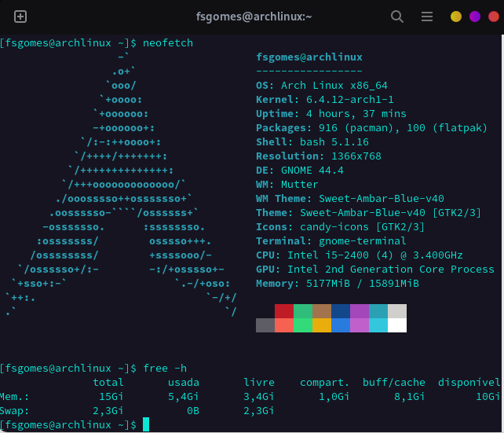Minimize window with the yellow circle
504x433 pixels.
456,17
